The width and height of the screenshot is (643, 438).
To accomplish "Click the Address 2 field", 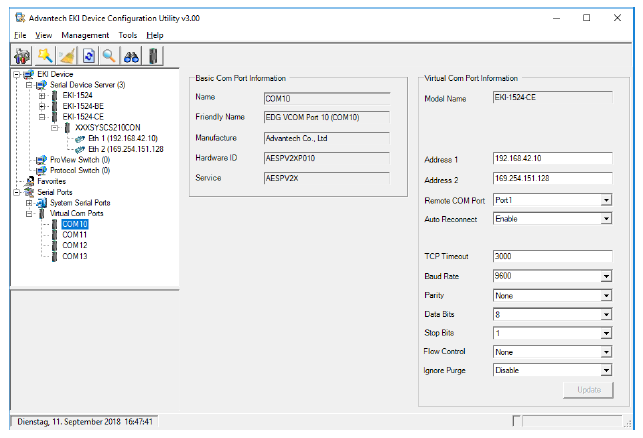I will (x=552, y=178).
